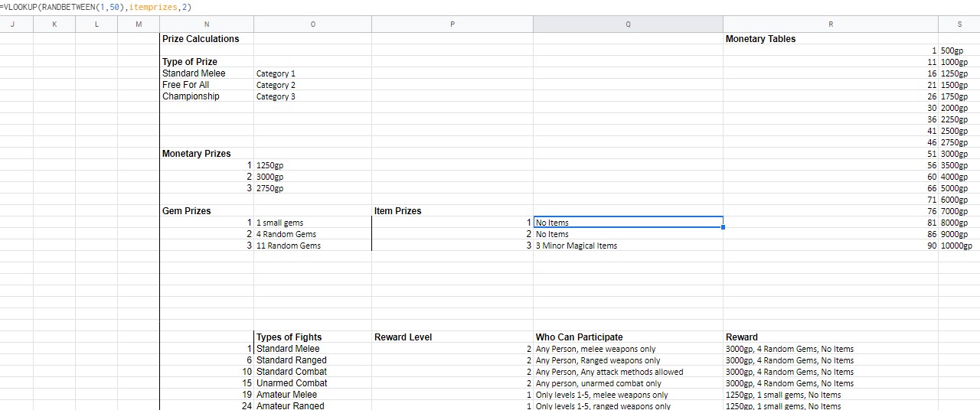Click the "Monetary Tables" heading cell

(x=760, y=39)
